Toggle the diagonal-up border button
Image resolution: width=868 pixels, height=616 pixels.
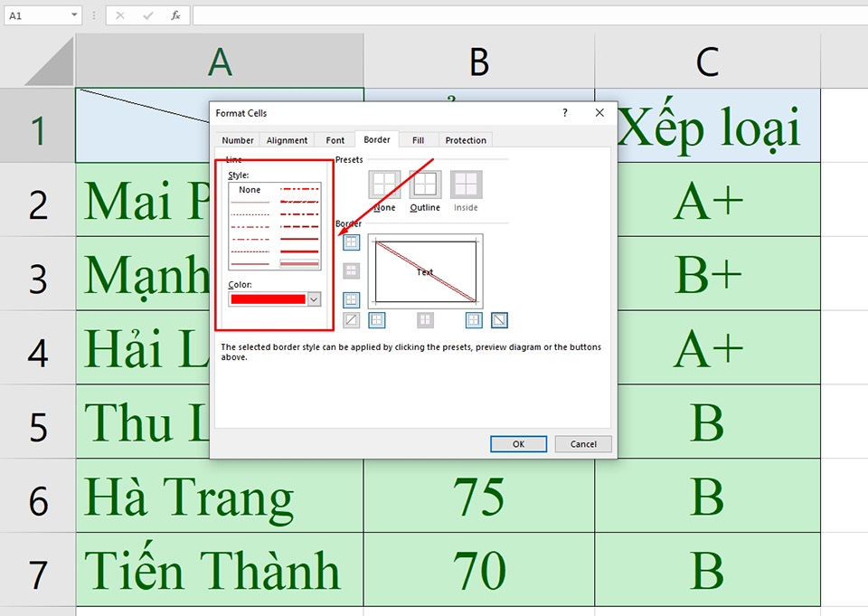tap(351, 319)
